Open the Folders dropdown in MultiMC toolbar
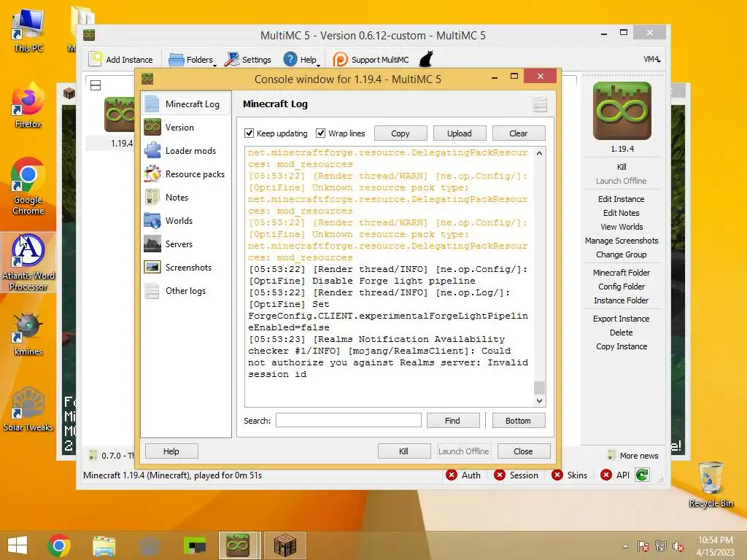Image resolution: width=747 pixels, height=560 pixels. pyautogui.click(x=193, y=60)
